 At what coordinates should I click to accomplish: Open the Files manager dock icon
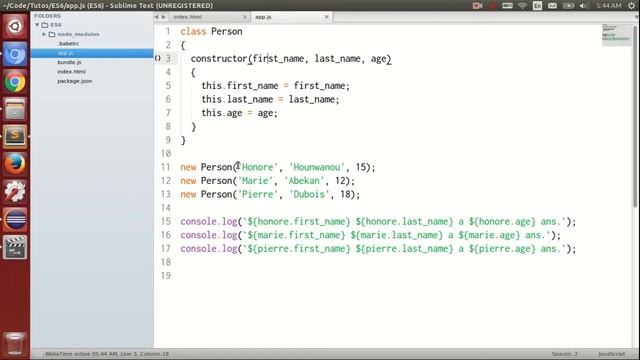pos(15,109)
